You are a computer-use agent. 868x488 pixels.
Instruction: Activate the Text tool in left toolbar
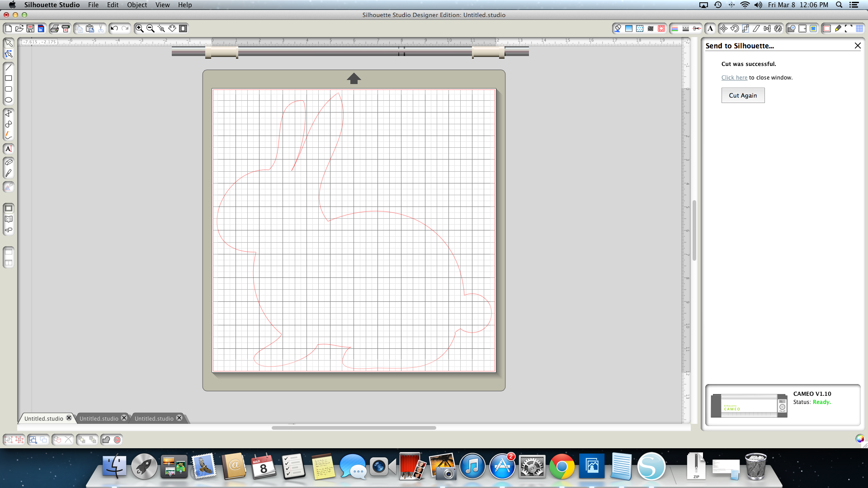pyautogui.click(x=9, y=149)
